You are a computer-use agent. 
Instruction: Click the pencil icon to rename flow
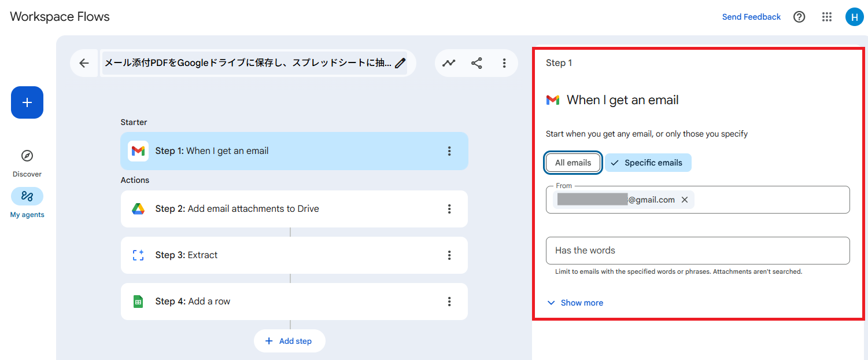400,63
